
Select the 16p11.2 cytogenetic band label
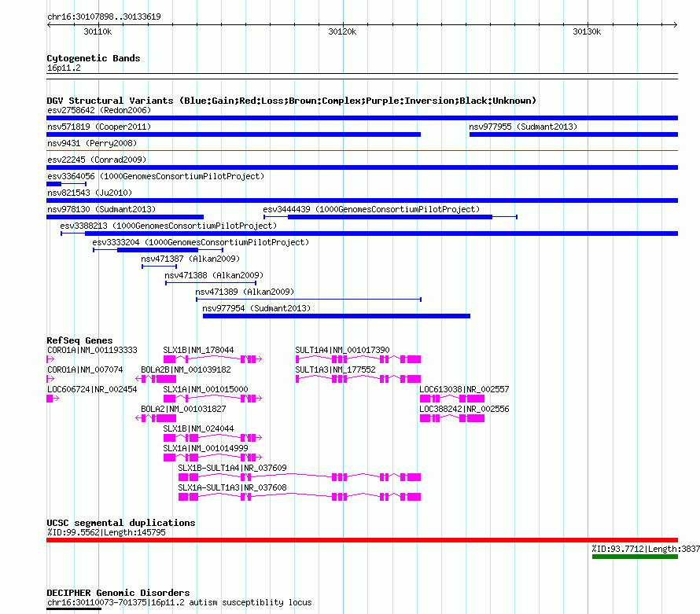click(x=64, y=68)
